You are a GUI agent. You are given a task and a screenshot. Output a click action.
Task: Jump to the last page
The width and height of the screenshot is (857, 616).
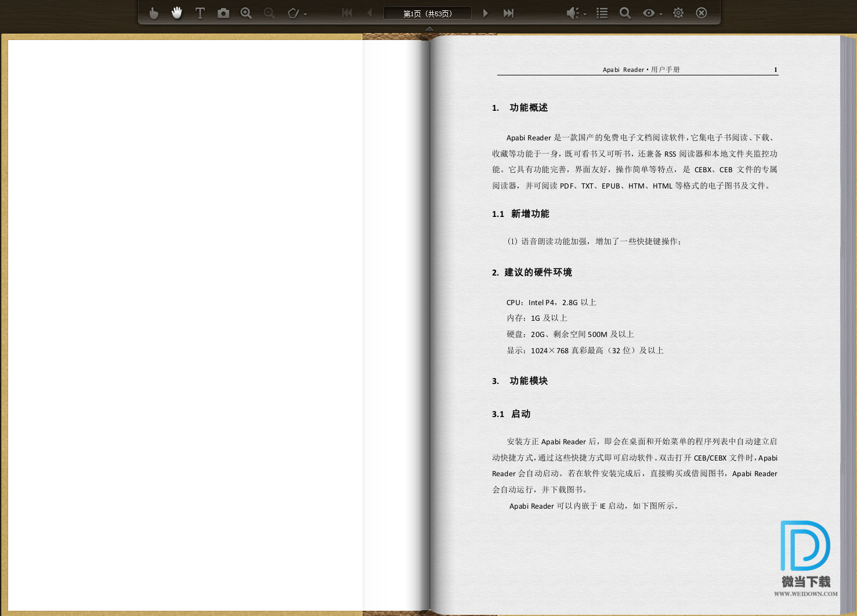(x=508, y=13)
